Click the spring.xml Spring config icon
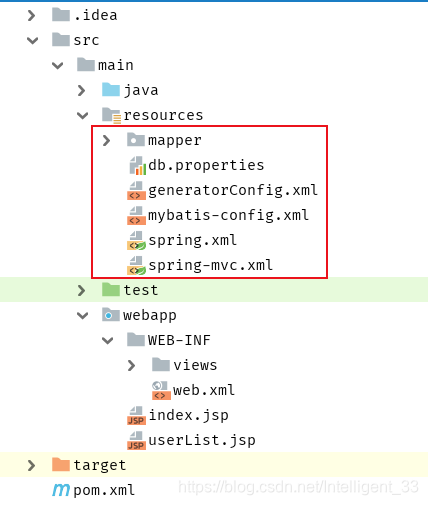This screenshot has width=428, height=505. coord(136,240)
